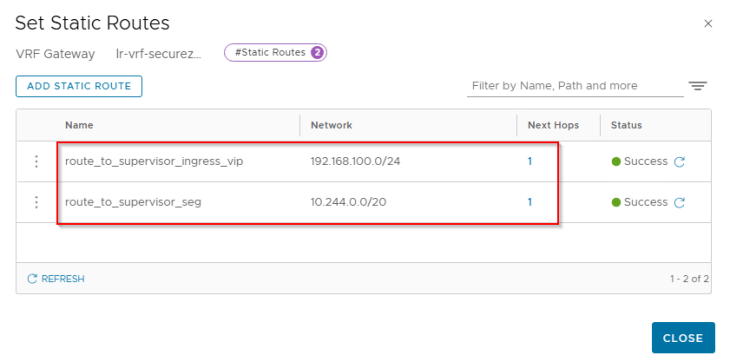Image resolution: width=730 pixels, height=362 pixels.
Task: Click the Next Hops column header
Action: (553, 125)
